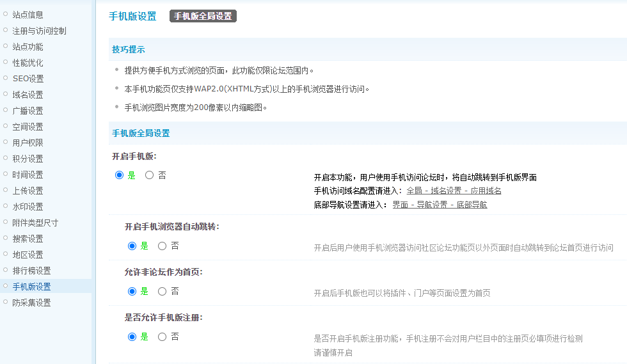Open 排行榜设置 sidebar entry
627x364 pixels.
tap(31, 271)
